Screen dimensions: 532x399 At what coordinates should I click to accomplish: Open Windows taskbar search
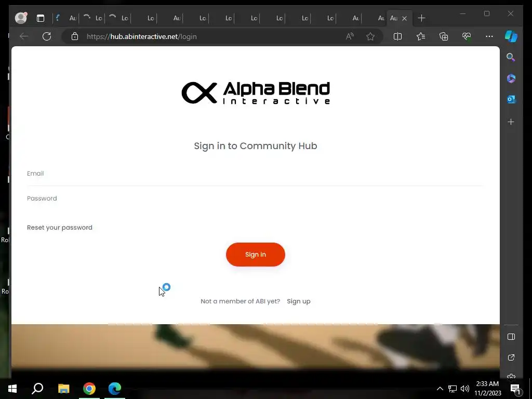click(37, 389)
